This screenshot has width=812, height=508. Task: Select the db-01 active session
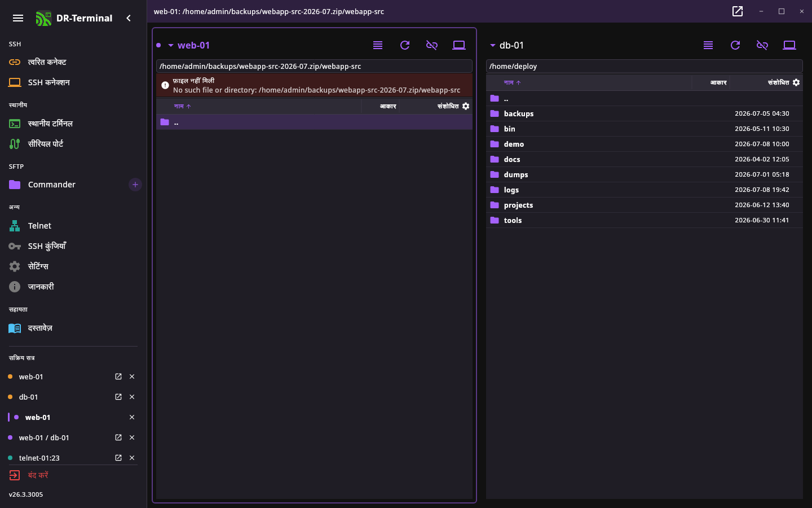29,397
